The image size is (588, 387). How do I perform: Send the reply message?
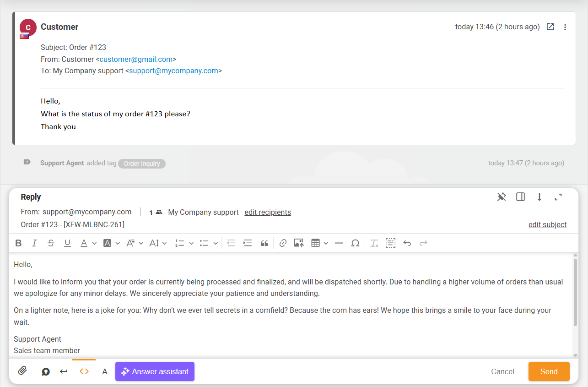(x=549, y=371)
